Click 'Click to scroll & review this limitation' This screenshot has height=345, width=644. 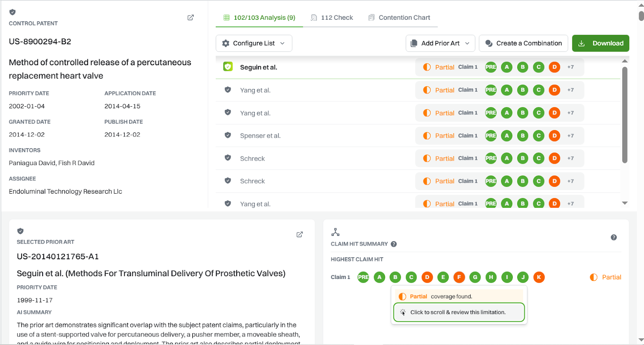tap(458, 312)
